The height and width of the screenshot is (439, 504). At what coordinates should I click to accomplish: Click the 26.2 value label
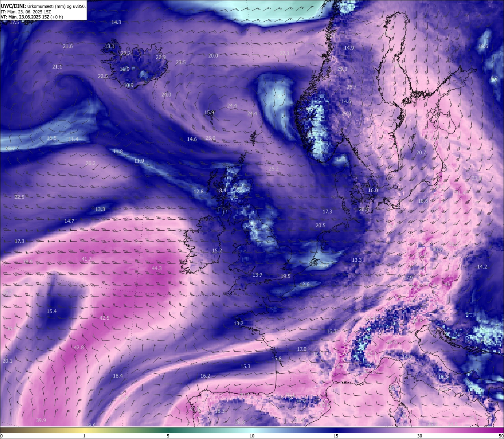pyautogui.click(x=91, y=163)
